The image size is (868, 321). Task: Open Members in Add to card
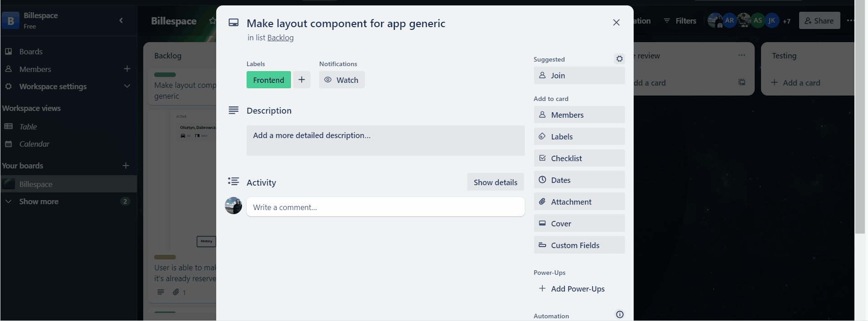point(579,115)
